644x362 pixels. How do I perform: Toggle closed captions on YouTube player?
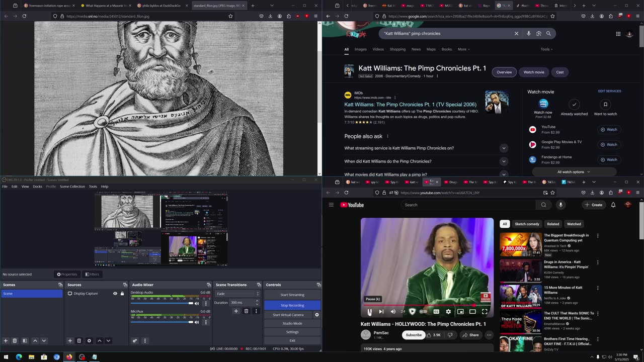pos(436,312)
